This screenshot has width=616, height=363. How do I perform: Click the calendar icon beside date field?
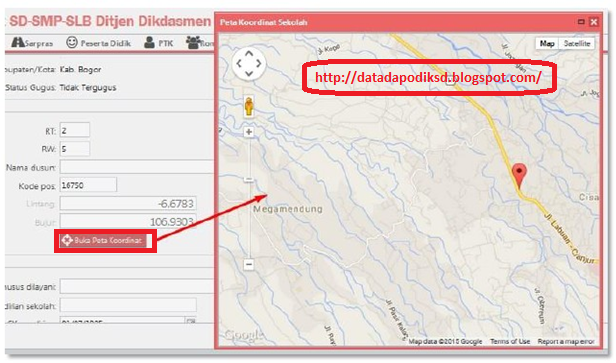click(191, 321)
